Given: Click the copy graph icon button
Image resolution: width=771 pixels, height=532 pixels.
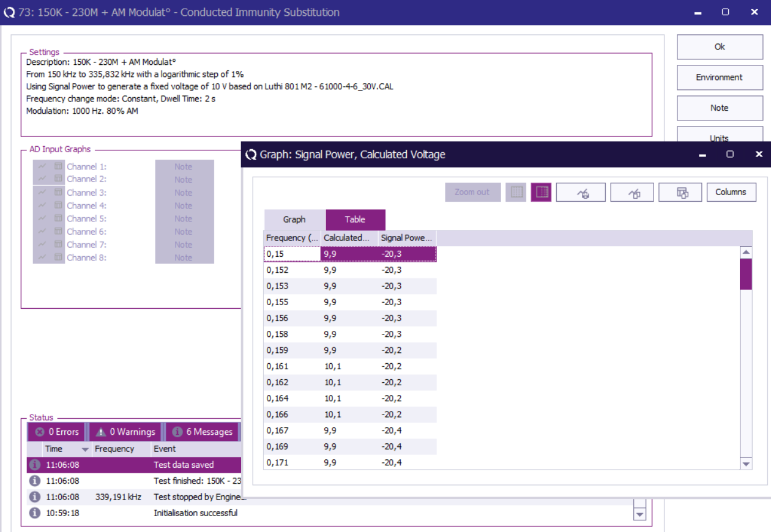Looking at the screenshot, I should 632,192.
